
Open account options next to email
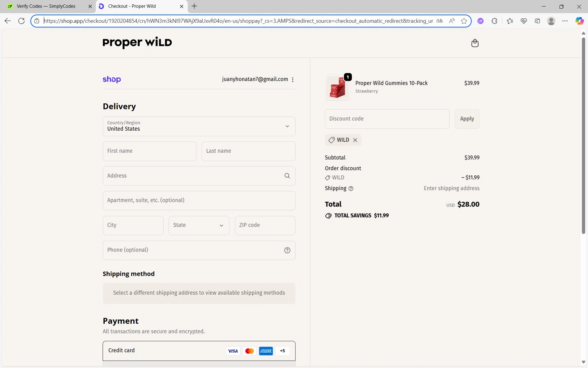tap(293, 79)
